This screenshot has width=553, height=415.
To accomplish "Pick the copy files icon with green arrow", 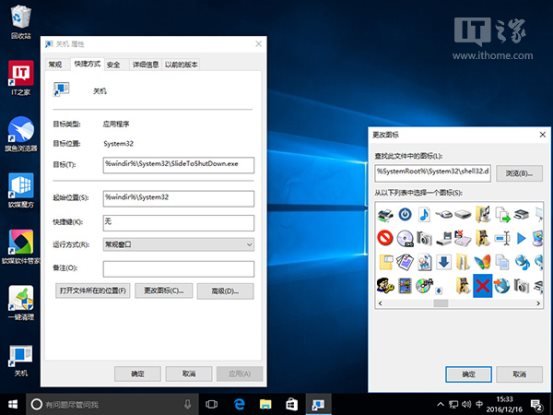I will click(x=502, y=214).
